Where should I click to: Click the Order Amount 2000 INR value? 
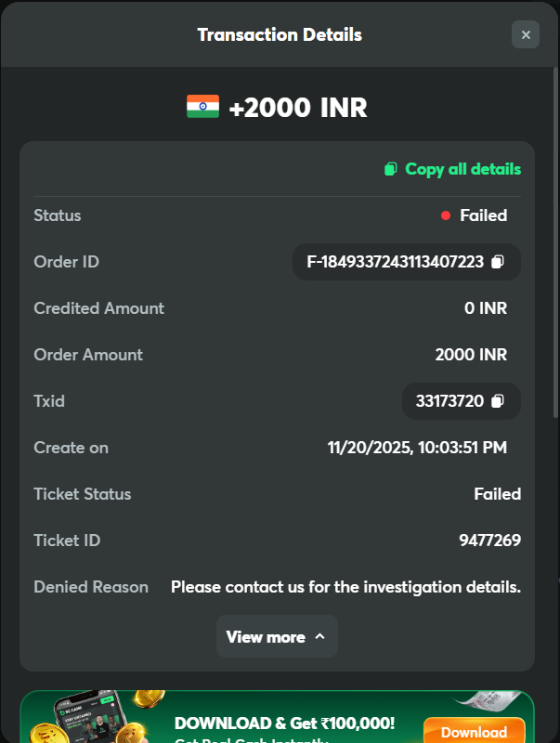point(471,355)
